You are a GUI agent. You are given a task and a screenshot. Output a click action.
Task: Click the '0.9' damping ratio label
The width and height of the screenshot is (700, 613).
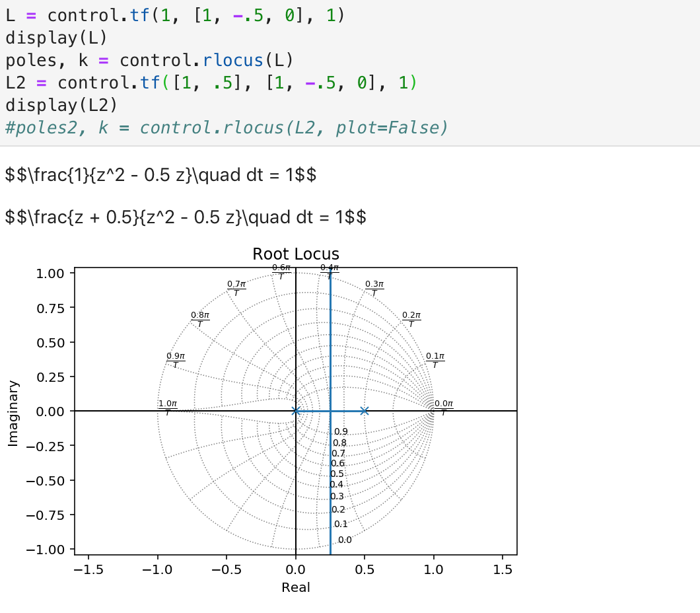pos(341,432)
